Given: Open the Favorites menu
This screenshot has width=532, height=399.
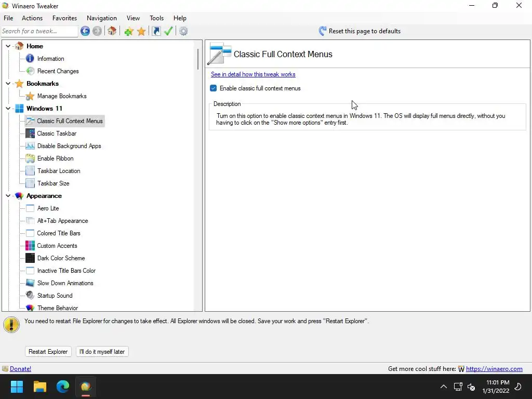Looking at the screenshot, I should coord(64,18).
